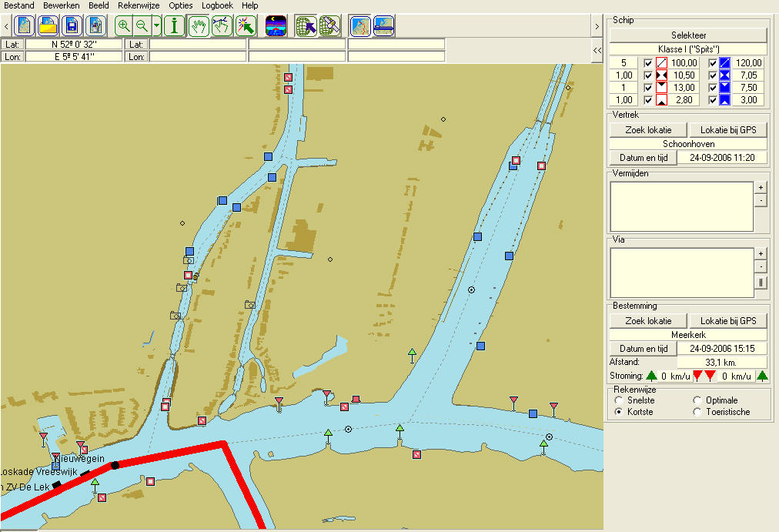Collapse the side panel with double chevron
This screenshot has width=779, height=532.
(x=597, y=50)
